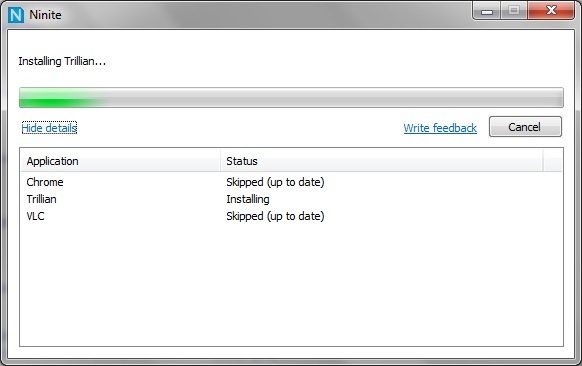Select the Trillian application row
Image resolution: width=582 pixels, height=366 pixels.
pyautogui.click(x=292, y=199)
